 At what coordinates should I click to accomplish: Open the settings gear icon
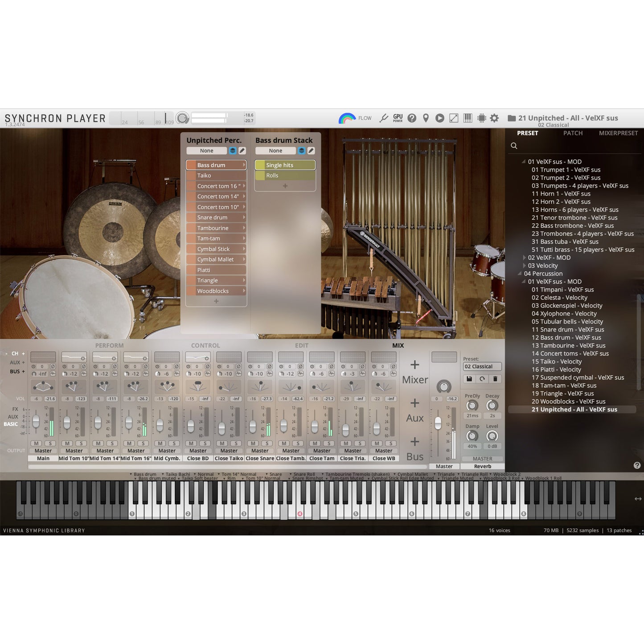[x=494, y=118]
